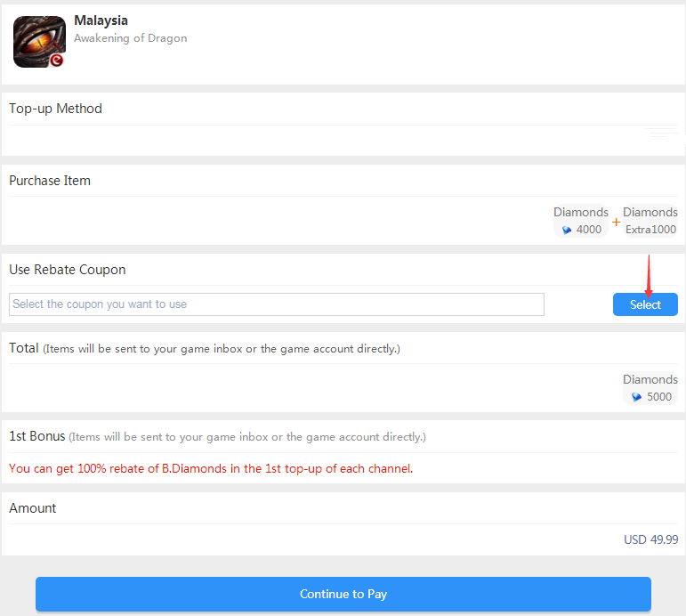Click the Diamonds 5000 total badge
The height and width of the screenshot is (616, 686).
(x=650, y=388)
